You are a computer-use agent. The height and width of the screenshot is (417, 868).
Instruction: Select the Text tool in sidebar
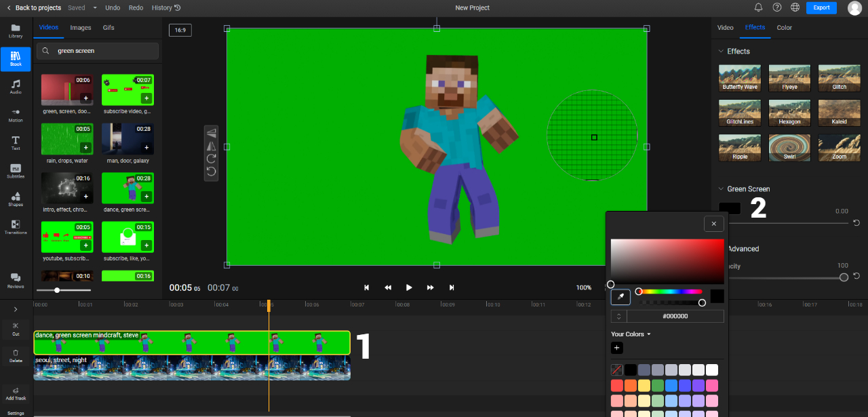click(x=16, y=142)
